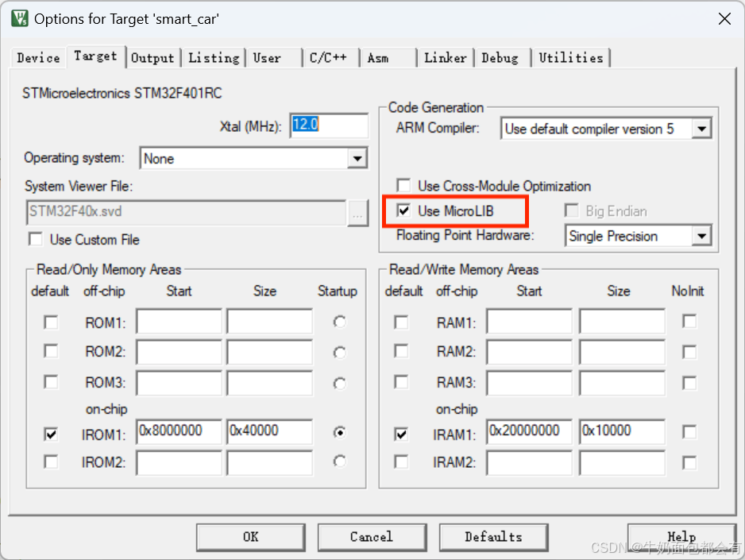Check the ROM1 default checkbox
The width and height of the screenshot is (745, 560).
(x=51, y=322)
